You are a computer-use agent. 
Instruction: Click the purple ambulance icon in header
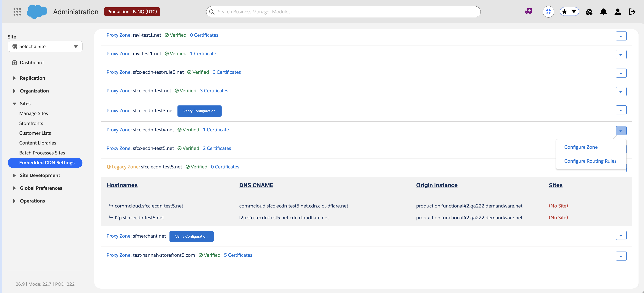528,11
